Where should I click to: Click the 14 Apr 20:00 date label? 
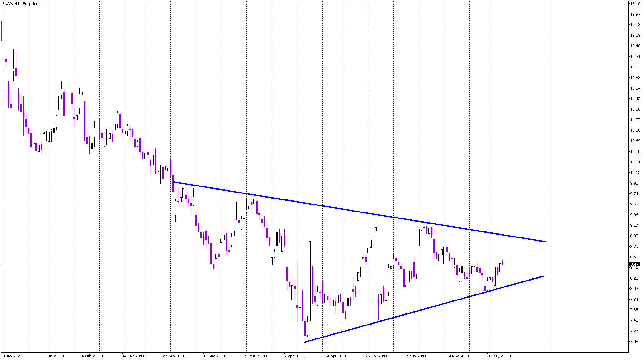point(336,356)
